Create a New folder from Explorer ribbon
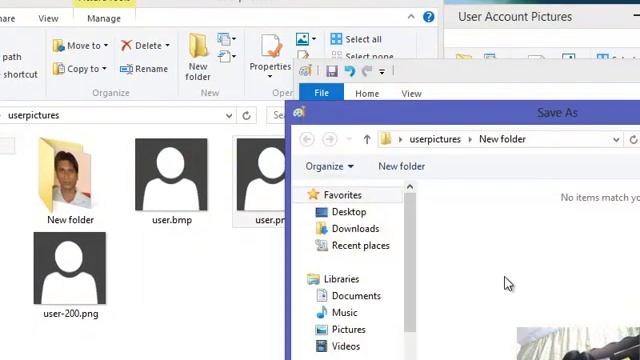Image resolution: width=640 pixels, height=360 pixels. tap(198, 58)
